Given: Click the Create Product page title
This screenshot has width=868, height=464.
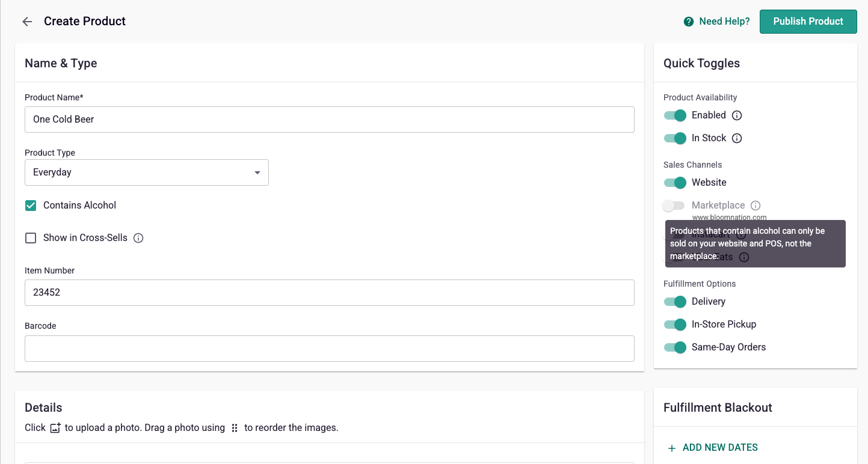Looking at the screenshot, I should pos(85,22).
